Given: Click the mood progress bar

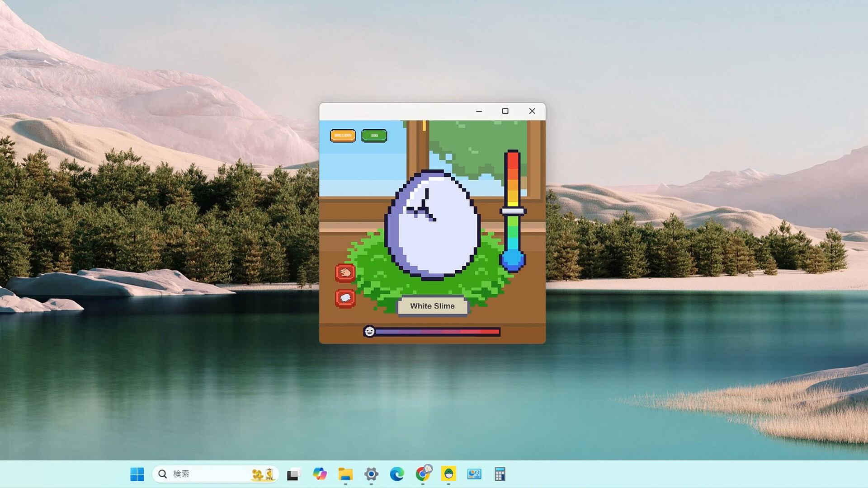Looking at the screenshot, I should point(436,332).
